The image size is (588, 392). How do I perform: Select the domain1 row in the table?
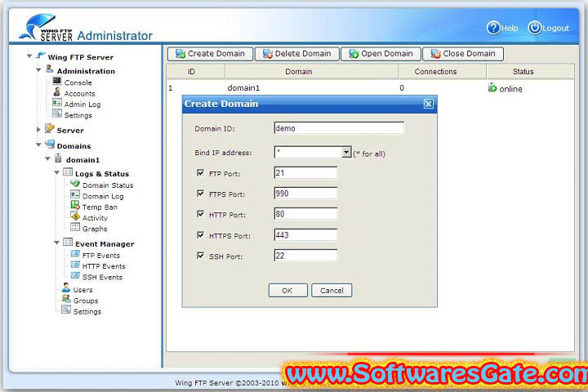(x=370, y=87)
